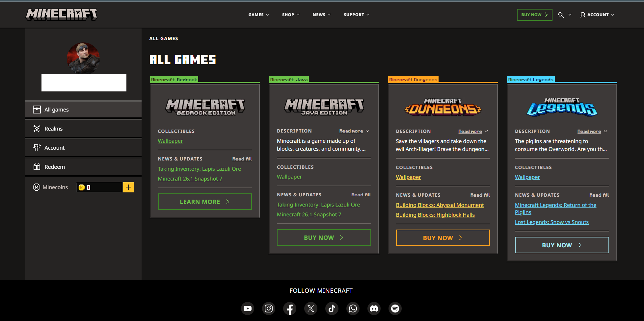The width and height of the screenshot is (644, 321).
Task: Click the account person icon in header
Action: point(583,15)
